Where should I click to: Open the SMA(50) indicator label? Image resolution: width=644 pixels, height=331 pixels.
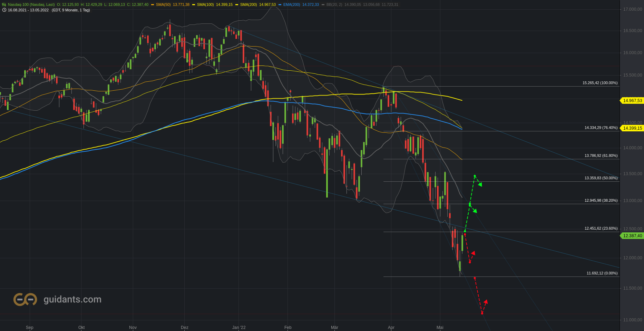[x=163, y=5]
